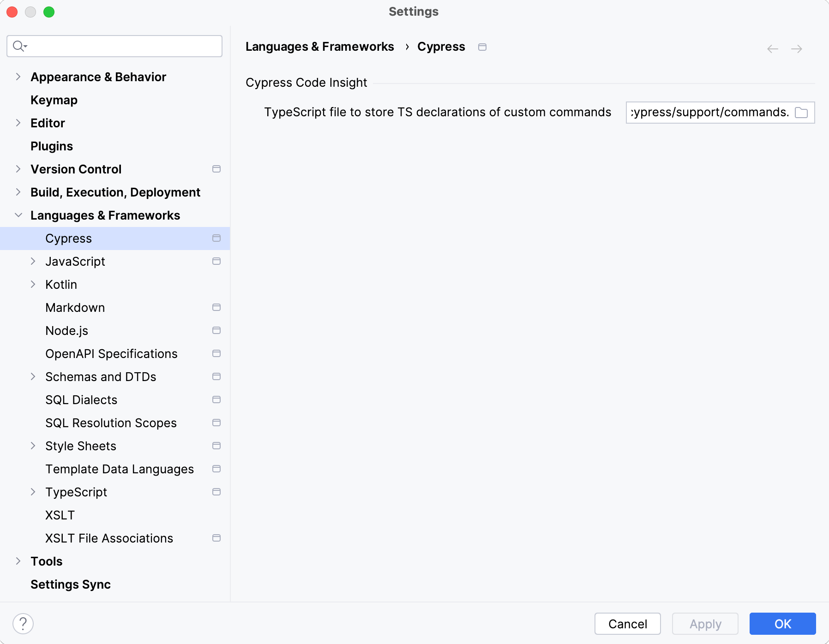Select Node.js settings page
The width and height of the screenshot is (829, 644).
(67, 330)
